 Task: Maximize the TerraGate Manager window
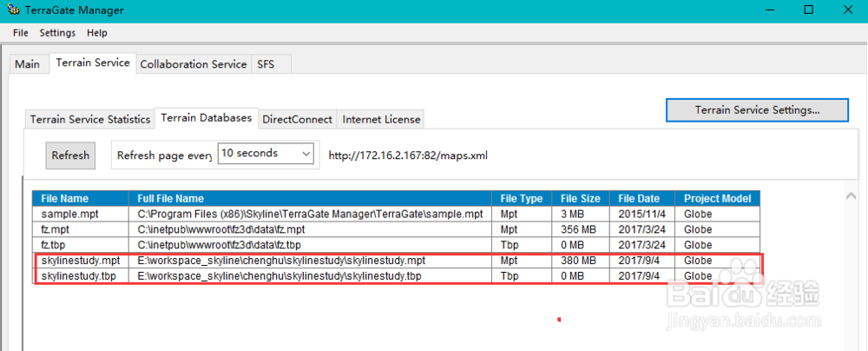point(809,10)
